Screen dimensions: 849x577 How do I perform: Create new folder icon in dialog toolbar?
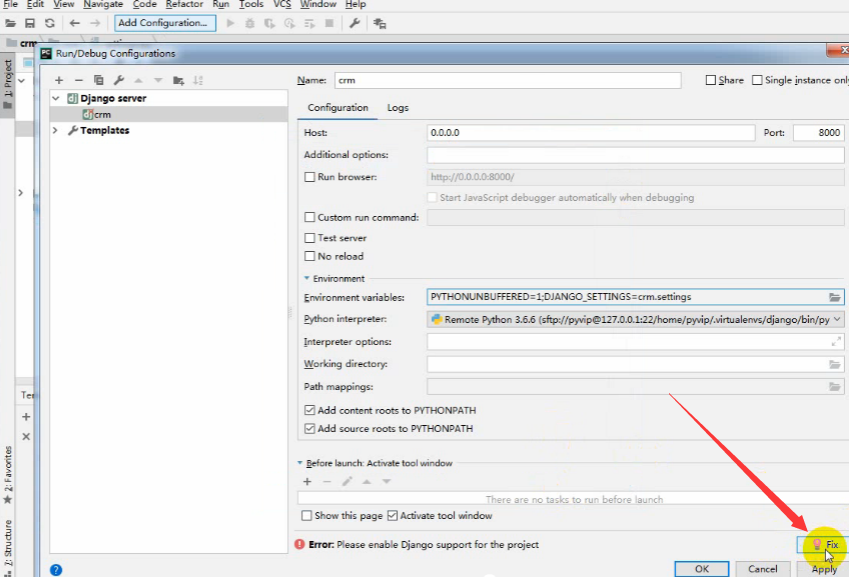pos(178,81)
